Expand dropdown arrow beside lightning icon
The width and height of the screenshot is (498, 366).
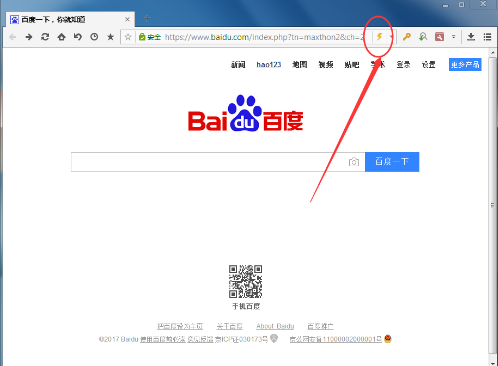[x=391, y=37]
